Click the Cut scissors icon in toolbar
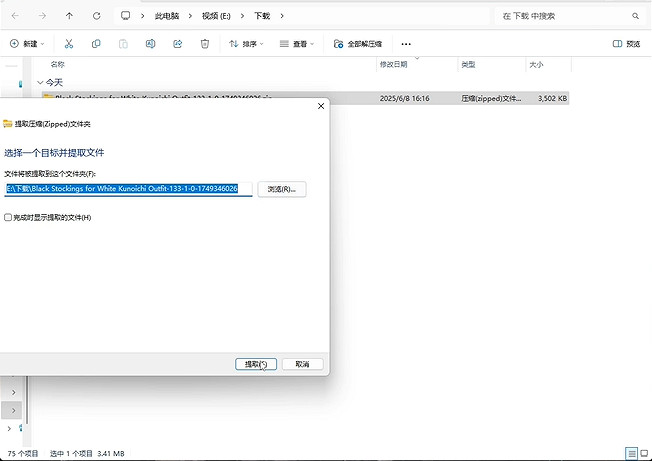The width and height of the screenshot is (652, 461). [x=69, y=44]
